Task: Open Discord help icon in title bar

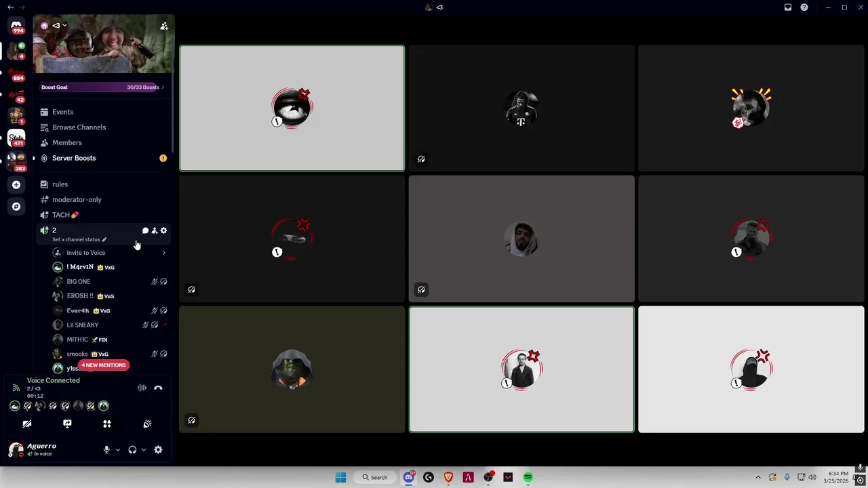Action: click(804, 7)
